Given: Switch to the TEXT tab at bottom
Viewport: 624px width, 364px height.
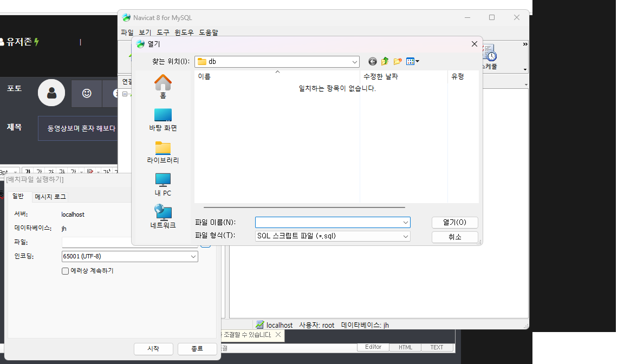Looking at the screenshot, I should (437, 347).
